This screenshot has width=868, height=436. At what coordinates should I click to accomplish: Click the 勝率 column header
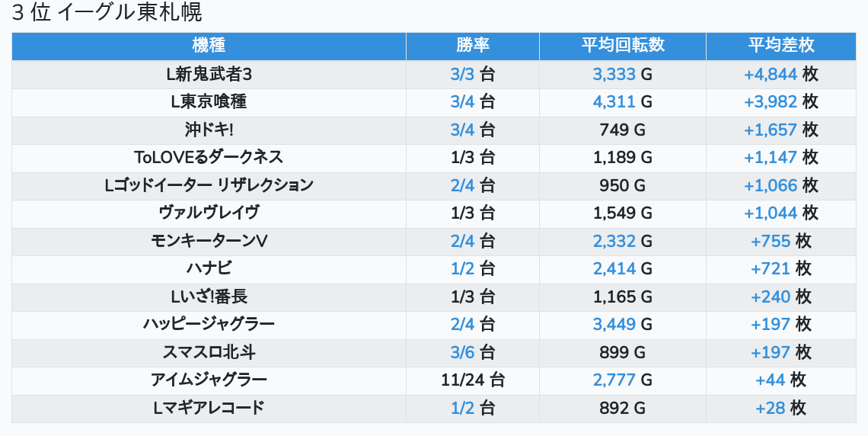(x=472, y=46)
